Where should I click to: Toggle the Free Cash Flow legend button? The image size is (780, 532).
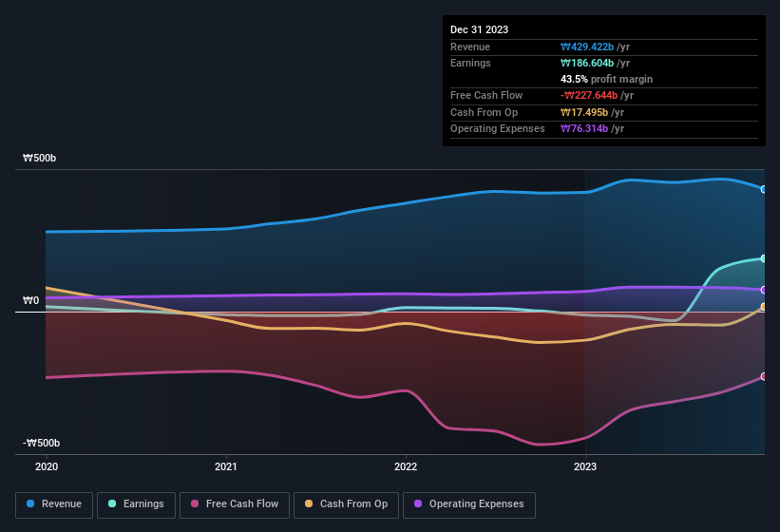coord(235,505)
